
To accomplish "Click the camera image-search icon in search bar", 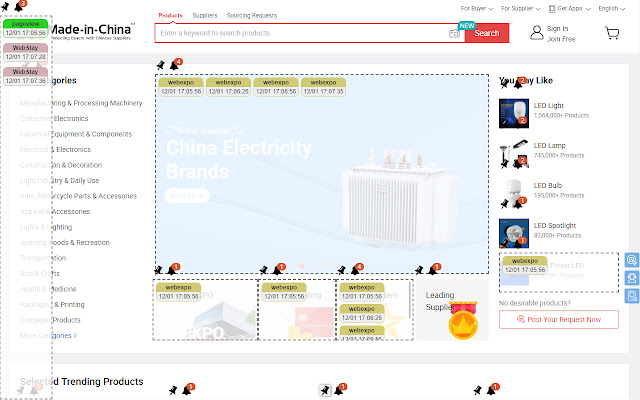I will click(x=454, y=33).
